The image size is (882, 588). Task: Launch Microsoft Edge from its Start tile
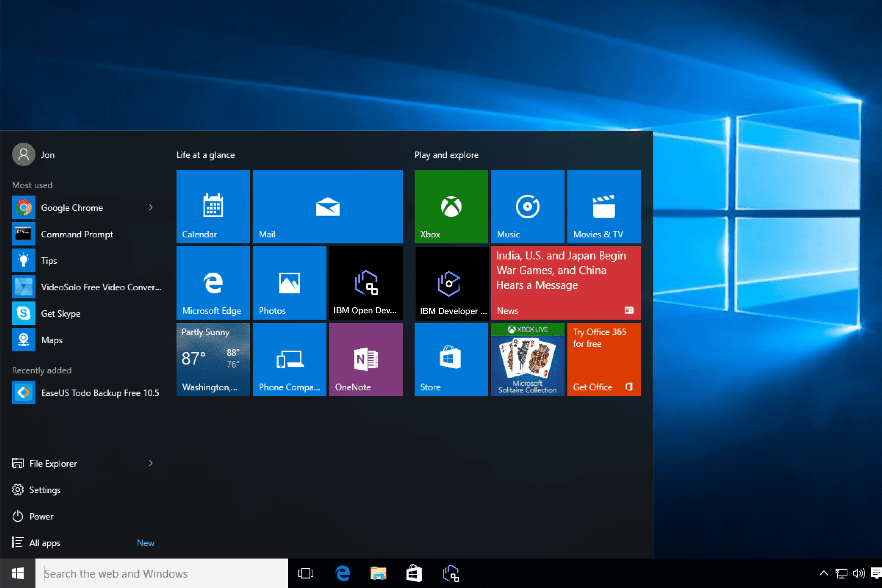click(213, 283)
